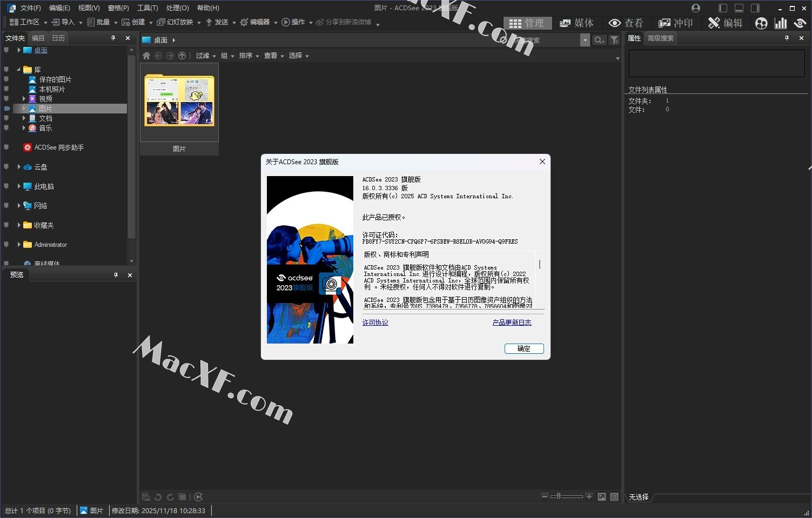Switch to the 日历 tab
Screen dimensions: 812x518
click(x=58, y=38)
